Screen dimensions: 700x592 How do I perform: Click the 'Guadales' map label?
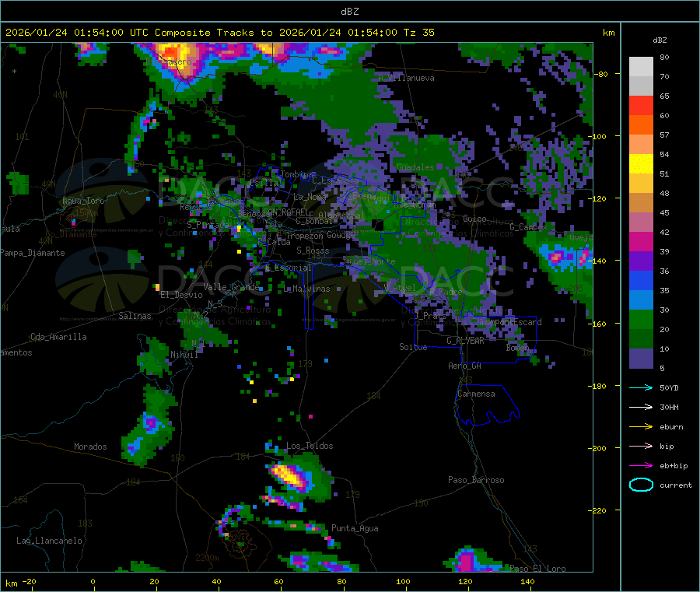[x=415, y=167]
